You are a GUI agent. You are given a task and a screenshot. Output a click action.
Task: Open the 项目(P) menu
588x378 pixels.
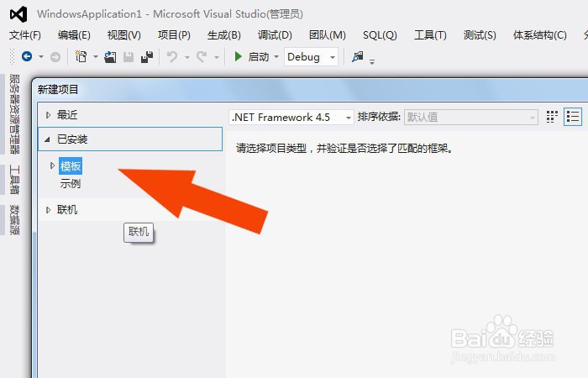(174, 35)
